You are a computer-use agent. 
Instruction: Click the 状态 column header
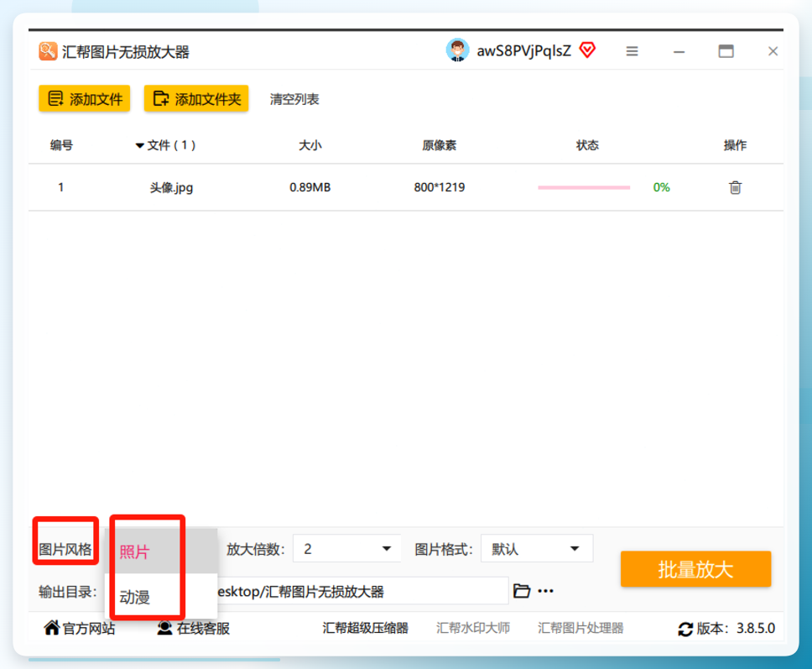tap(587, 145)
